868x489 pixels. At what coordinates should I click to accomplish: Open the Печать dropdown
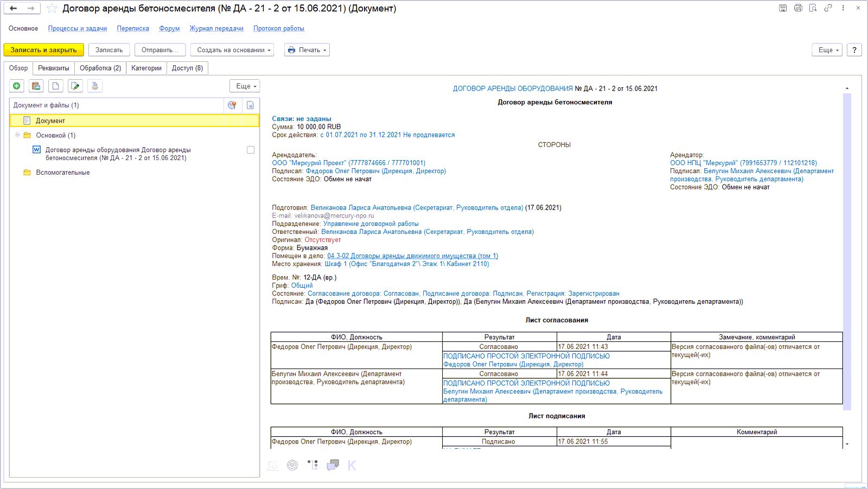coord(307,50)
